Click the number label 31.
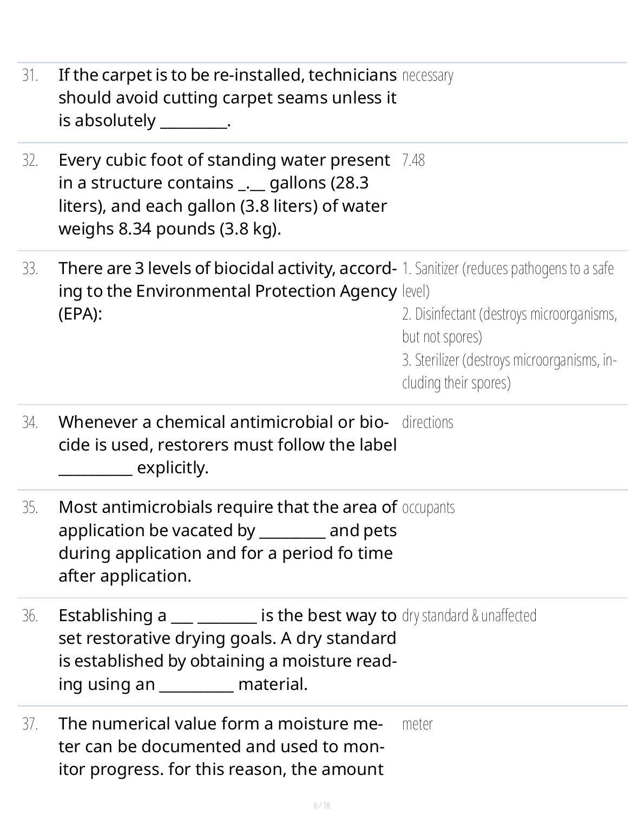The width and height of the screenshot is (644, 834). [30, 75]
